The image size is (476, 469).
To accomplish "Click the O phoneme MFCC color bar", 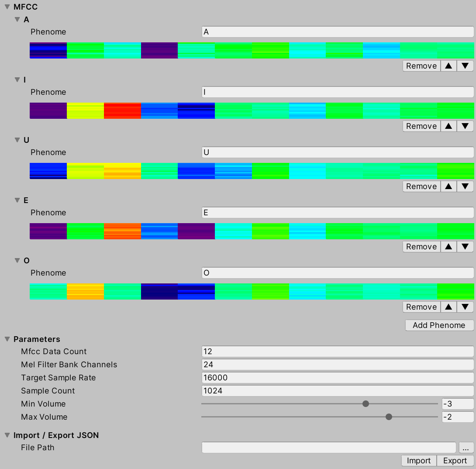I will point(252,291).
